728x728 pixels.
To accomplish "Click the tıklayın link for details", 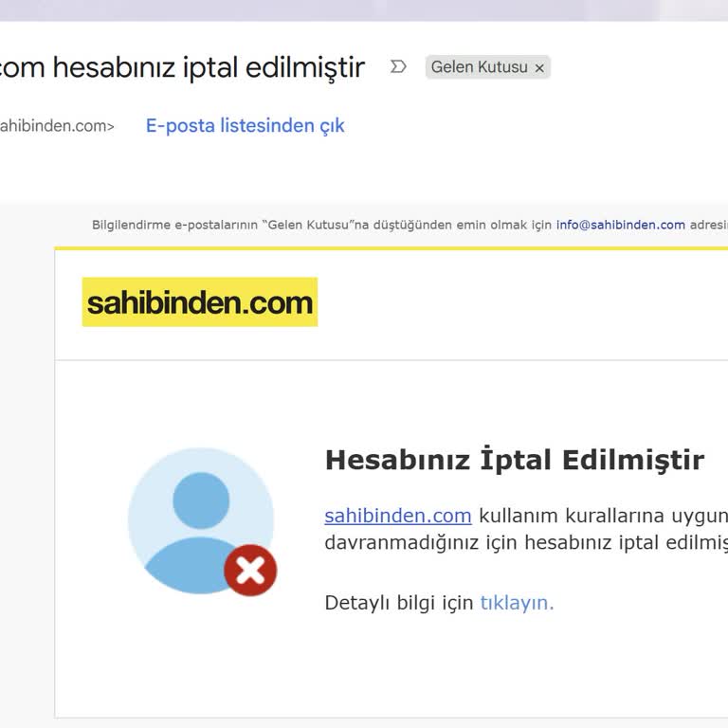I will point(517,603).
